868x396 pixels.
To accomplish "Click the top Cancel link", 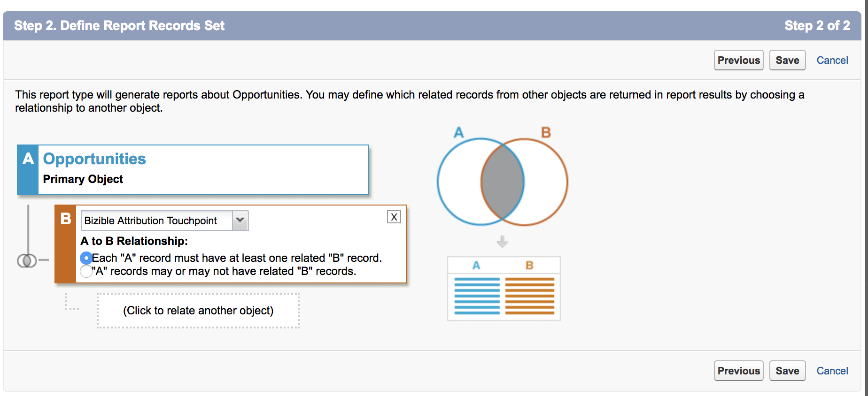I will (x=832, y=60).
